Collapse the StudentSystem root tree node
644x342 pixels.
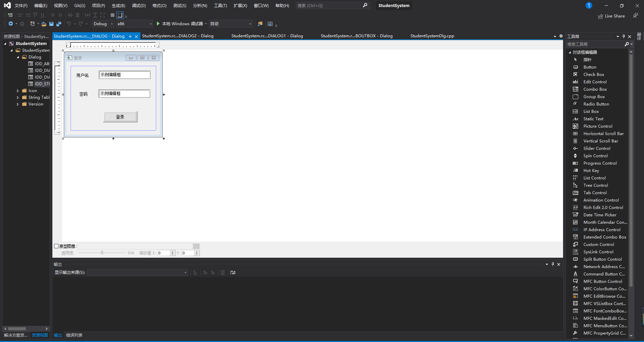[5, 44]
